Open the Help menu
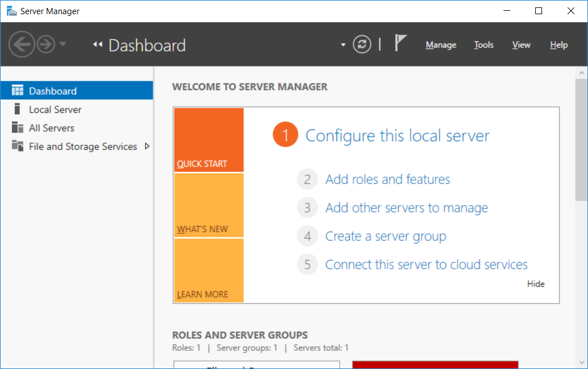Image resolution: width=588 pixels, height=369 pixels. (559, 45)
